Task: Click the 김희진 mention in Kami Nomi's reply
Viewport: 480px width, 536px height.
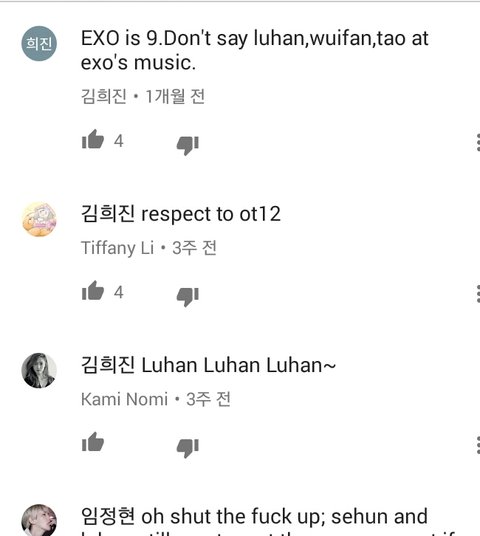Action: (x=108, y=365)
